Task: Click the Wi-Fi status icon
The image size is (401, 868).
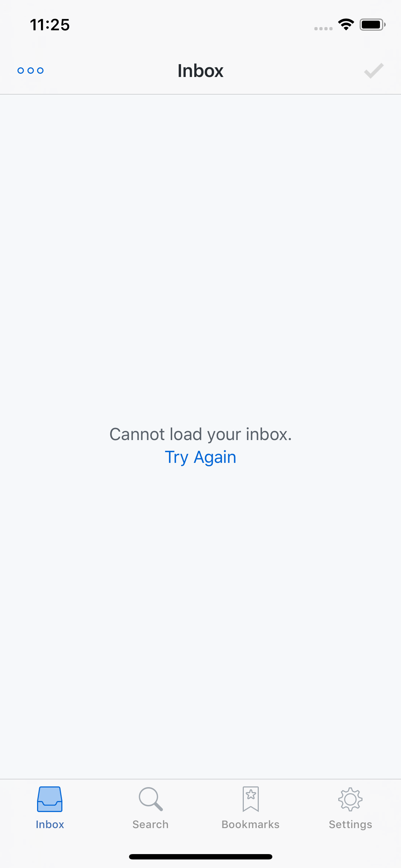Action: coord(346,25)
